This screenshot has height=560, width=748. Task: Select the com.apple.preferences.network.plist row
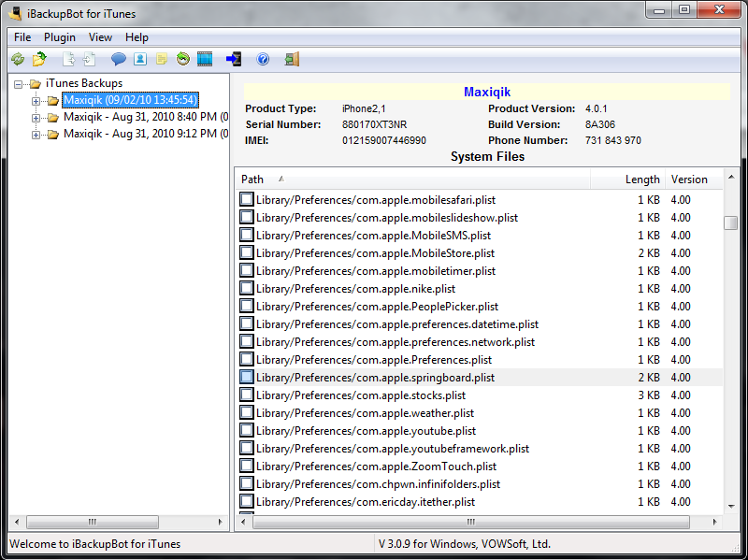[480, 341]
